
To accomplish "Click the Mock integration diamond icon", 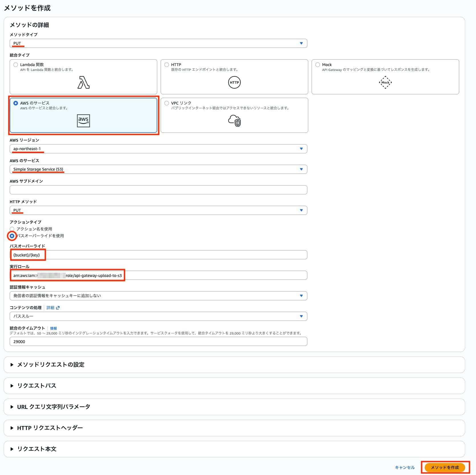I will tap(385, 83).
